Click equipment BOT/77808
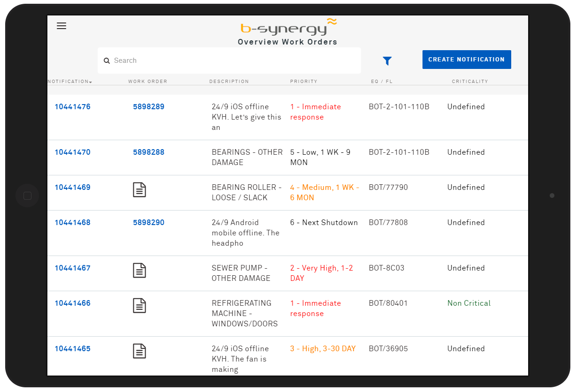 point(388,223)
